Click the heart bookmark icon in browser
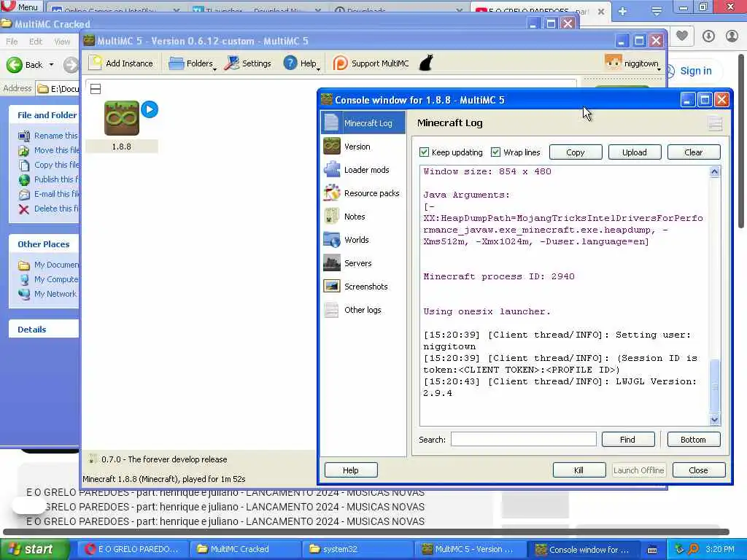 [x=682, y=36]
